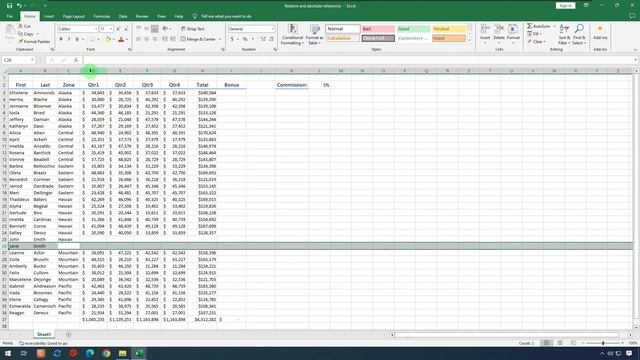Apply the Input cell style
This screenshot has height=360, width=640.
coord(449,38)
